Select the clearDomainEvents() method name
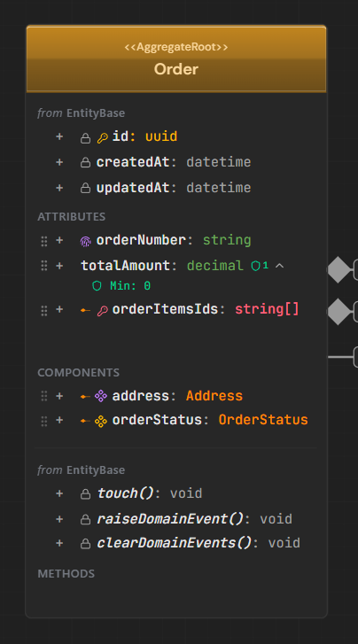 pos(175,543)
